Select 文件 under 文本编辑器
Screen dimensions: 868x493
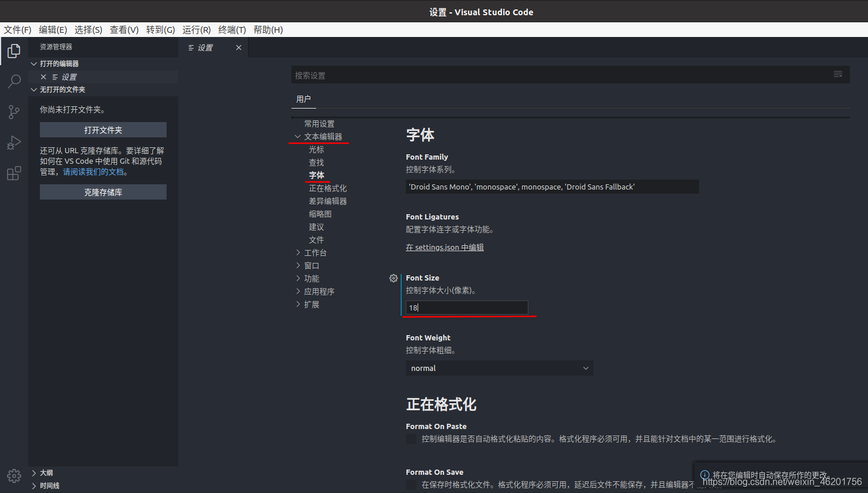click(317, 240)
